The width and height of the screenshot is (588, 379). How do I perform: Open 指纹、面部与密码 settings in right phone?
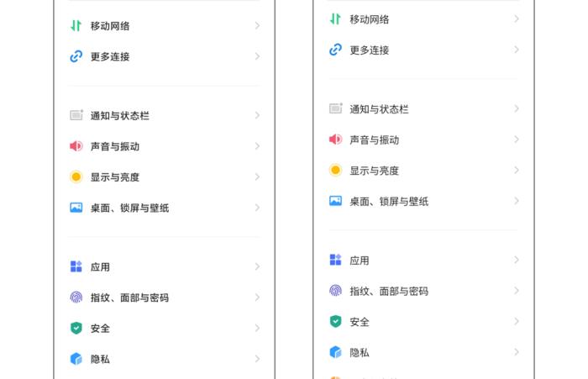pyautogui.click(x=423, y=291)
